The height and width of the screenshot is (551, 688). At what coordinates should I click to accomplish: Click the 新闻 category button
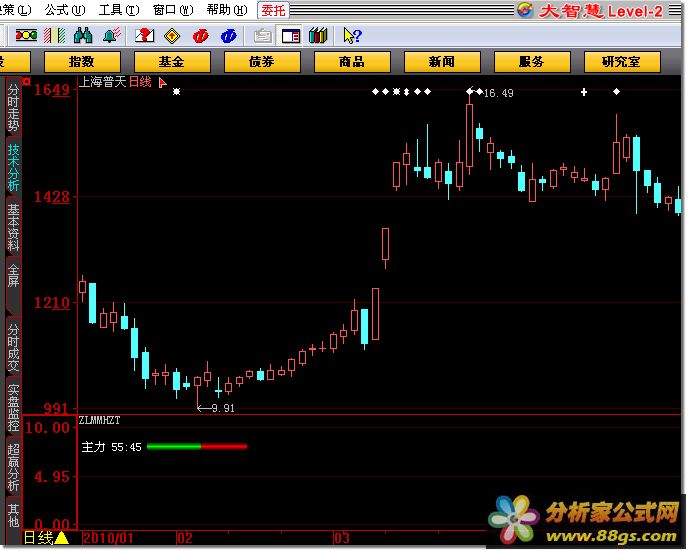pyautogui.click(x=442, y=61)
